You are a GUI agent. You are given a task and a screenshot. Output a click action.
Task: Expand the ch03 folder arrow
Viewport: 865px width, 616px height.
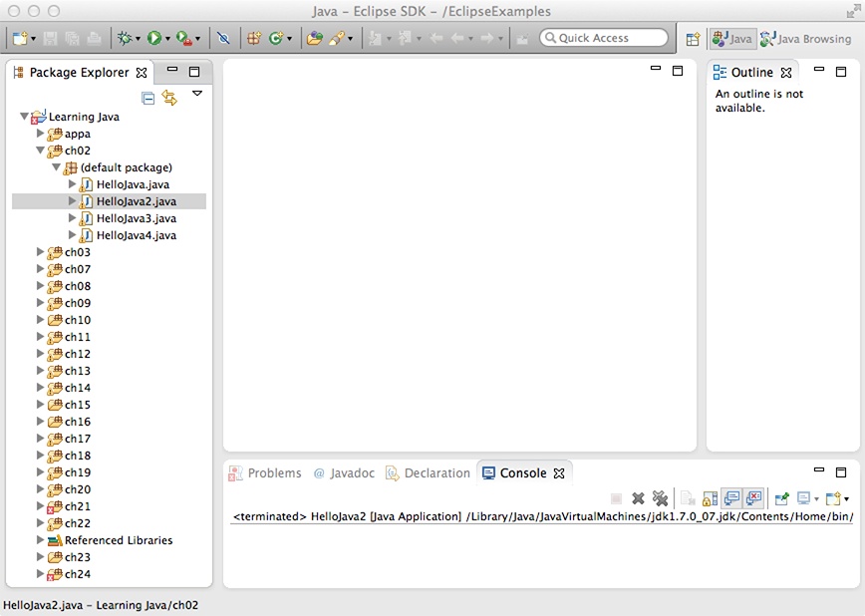coord(40,252)
